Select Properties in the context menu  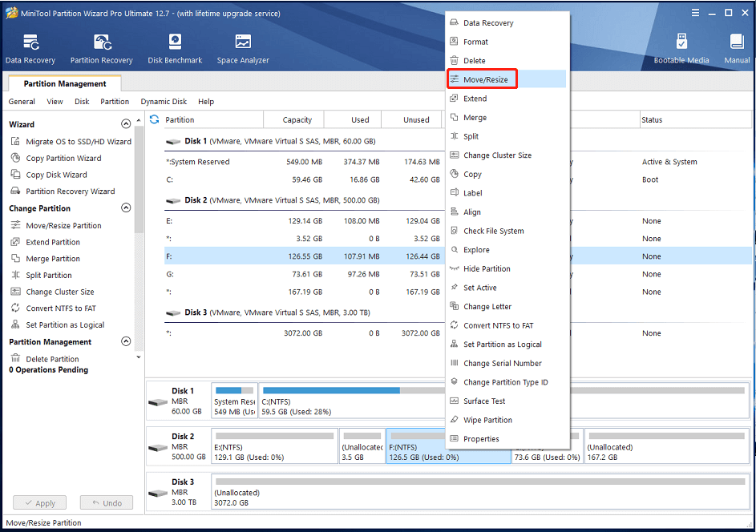pos(507,438)
